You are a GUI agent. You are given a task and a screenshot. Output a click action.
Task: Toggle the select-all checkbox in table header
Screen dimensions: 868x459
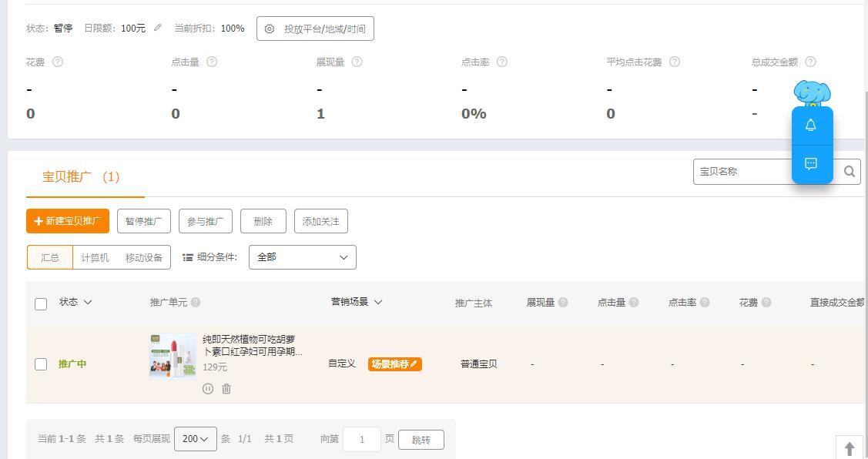point(42,305)
